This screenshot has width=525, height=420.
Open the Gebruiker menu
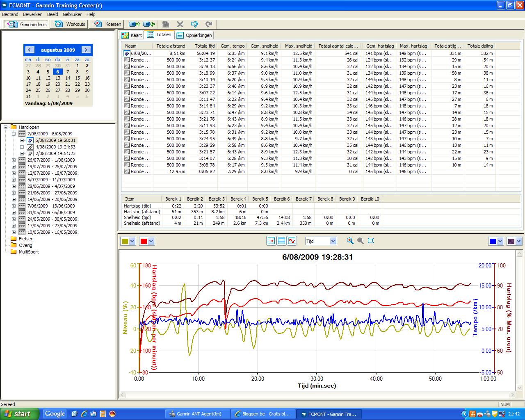[x=72, y=14]
